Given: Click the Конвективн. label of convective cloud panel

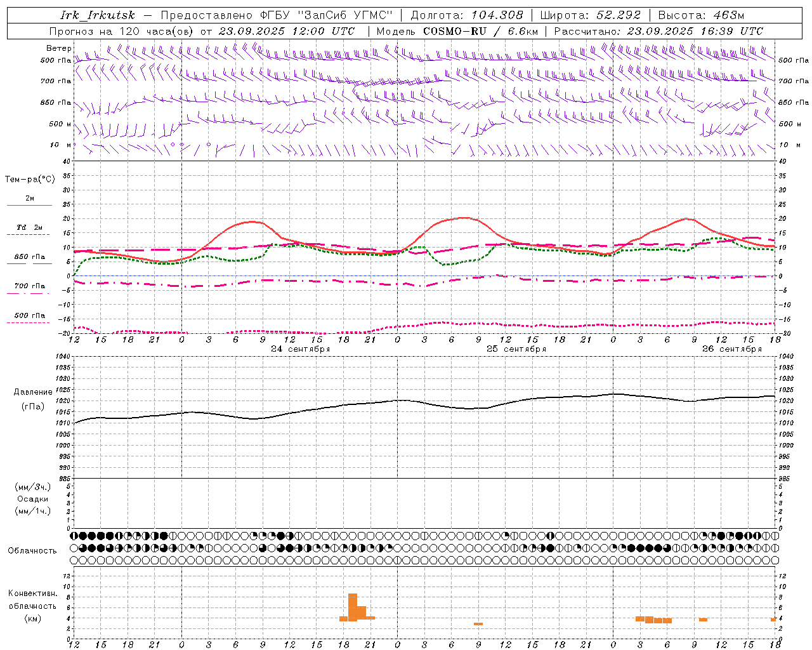Looking at the screenshot, I should click(33, 594).
